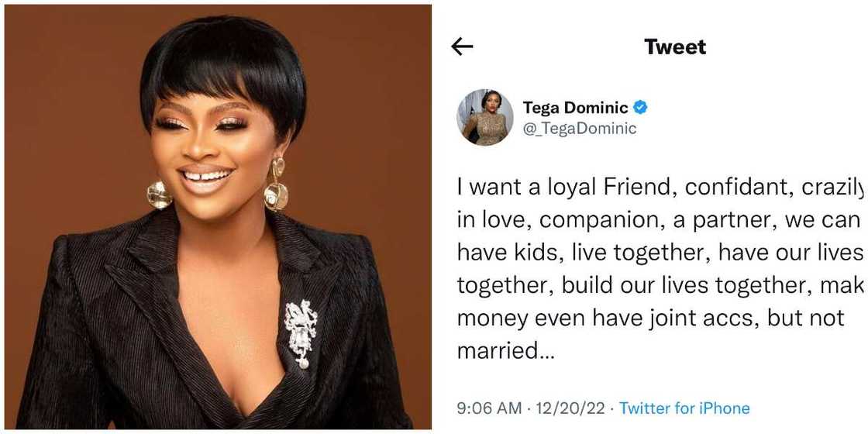The width and height of the screenshot is (868, 434).
Task: Open the portrait photo on the left
Action: pos(218,217)
